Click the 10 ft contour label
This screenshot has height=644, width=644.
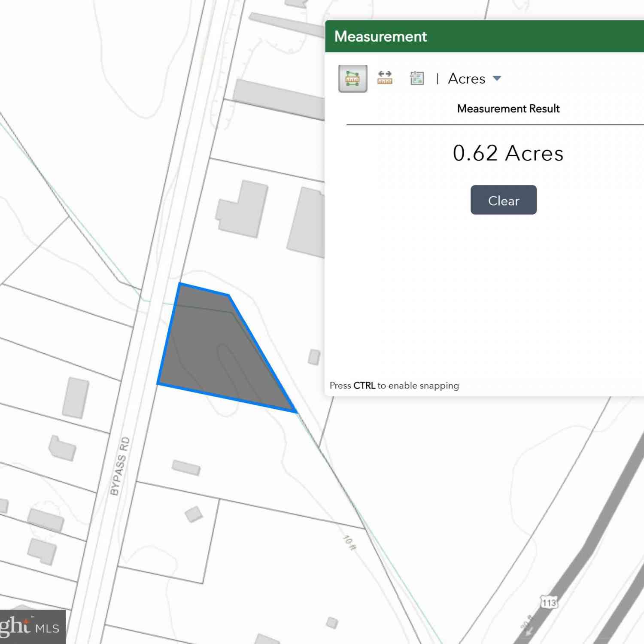[349, 543]
